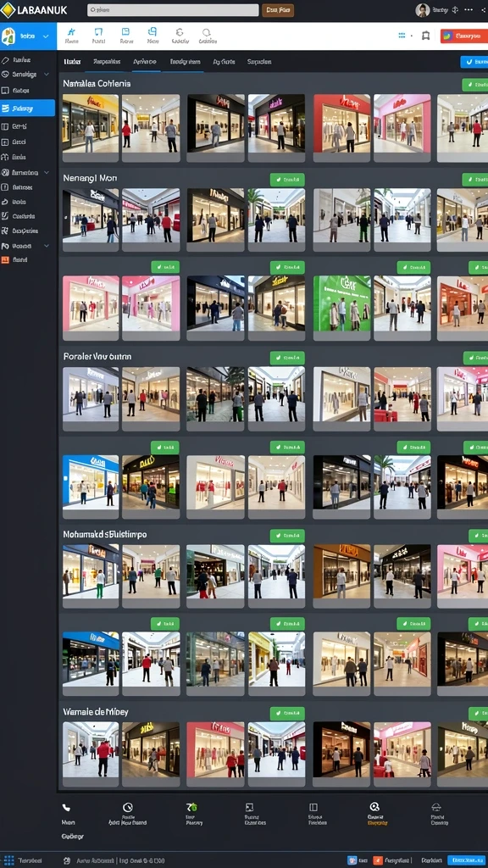
Task: Click the magnifier circle toolbar icon
Action: [x=207, y=32]
